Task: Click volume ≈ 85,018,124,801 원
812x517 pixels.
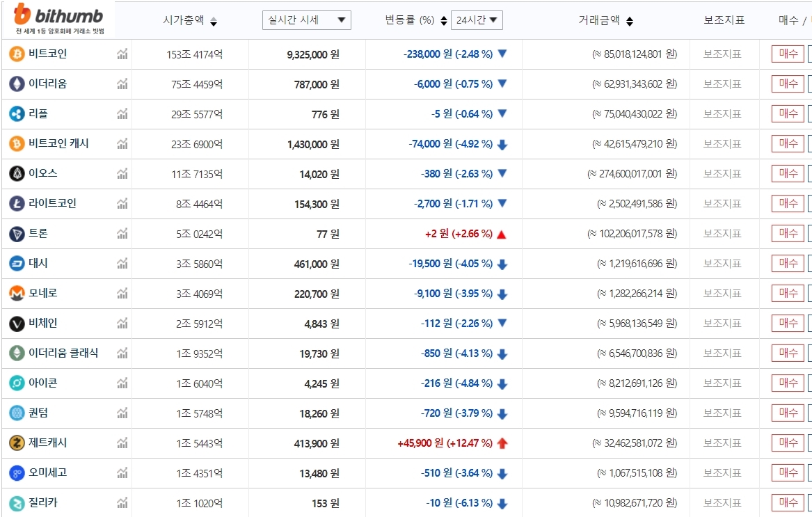Action: pos(635,54)
